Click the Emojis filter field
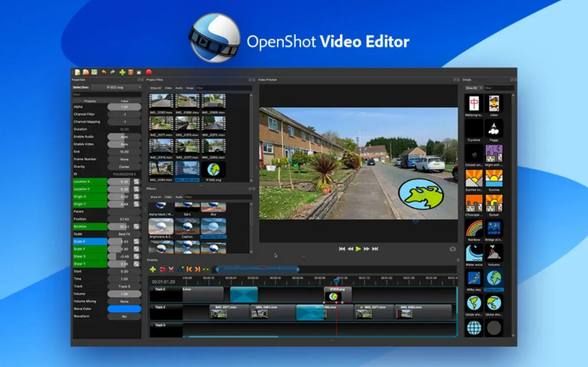The height and width of the screenshot is (367, 588). [499, 88]
